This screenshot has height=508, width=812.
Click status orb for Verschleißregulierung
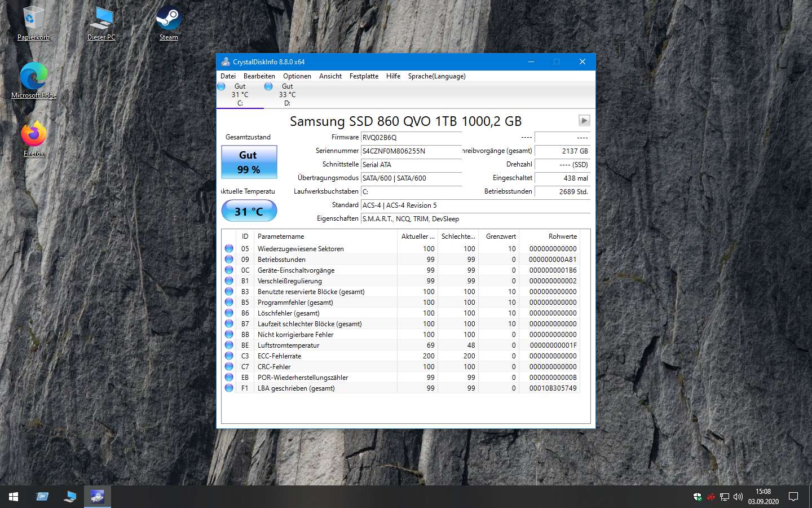[x=229, y=281]
